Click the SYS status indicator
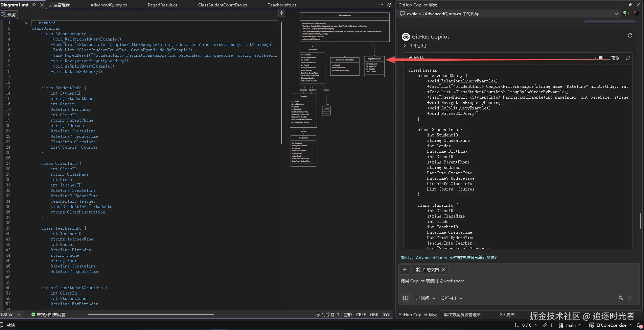 point(386,314)
